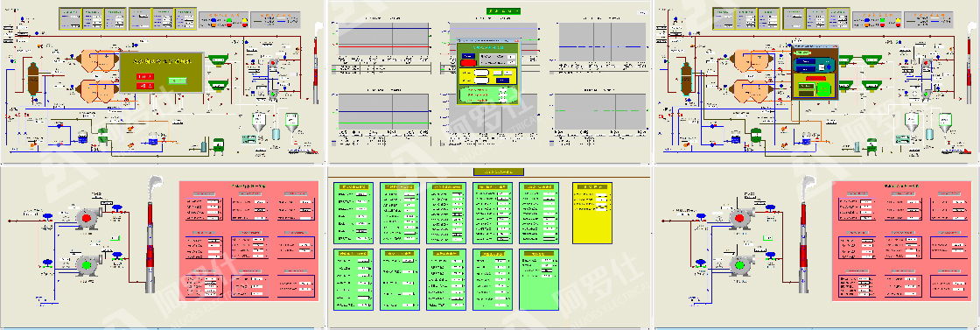Select the olive title tab above green panels

[498, 172]
